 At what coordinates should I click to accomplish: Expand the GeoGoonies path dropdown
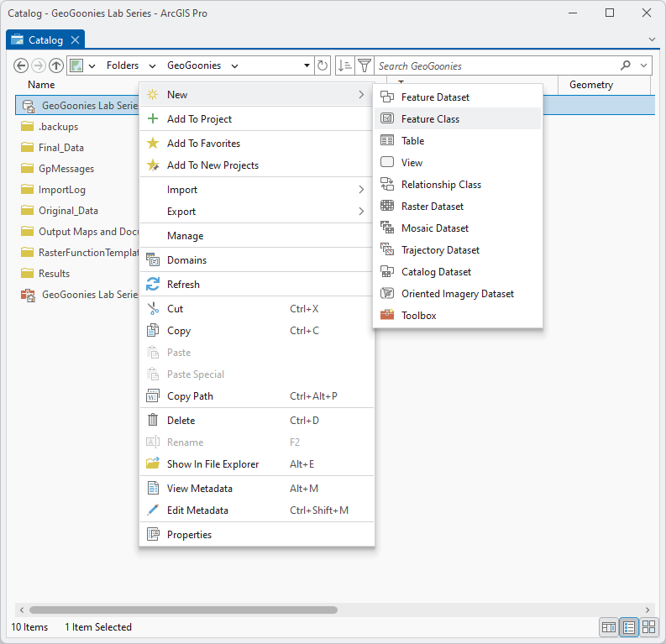pyautogui.click(x=234, y=65)
